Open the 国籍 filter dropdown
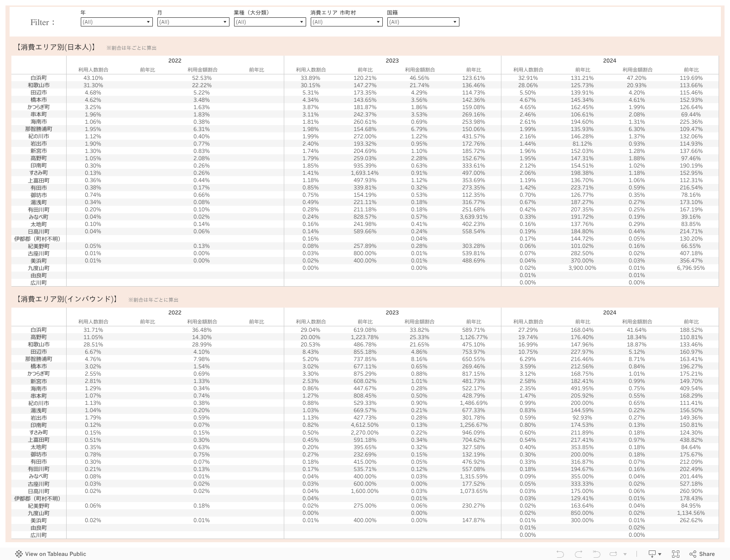 [x=423, y=22]
